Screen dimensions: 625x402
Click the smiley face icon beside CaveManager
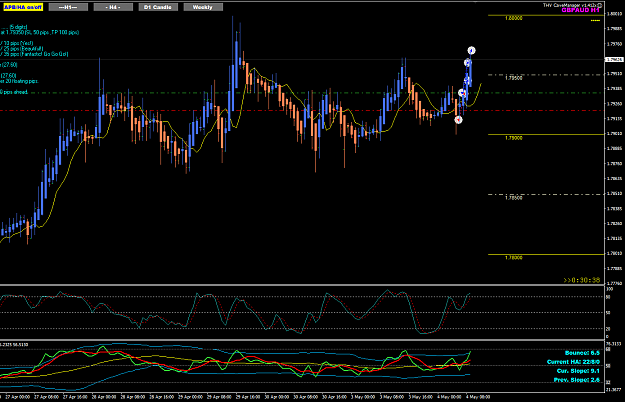(x=600, y=5)
